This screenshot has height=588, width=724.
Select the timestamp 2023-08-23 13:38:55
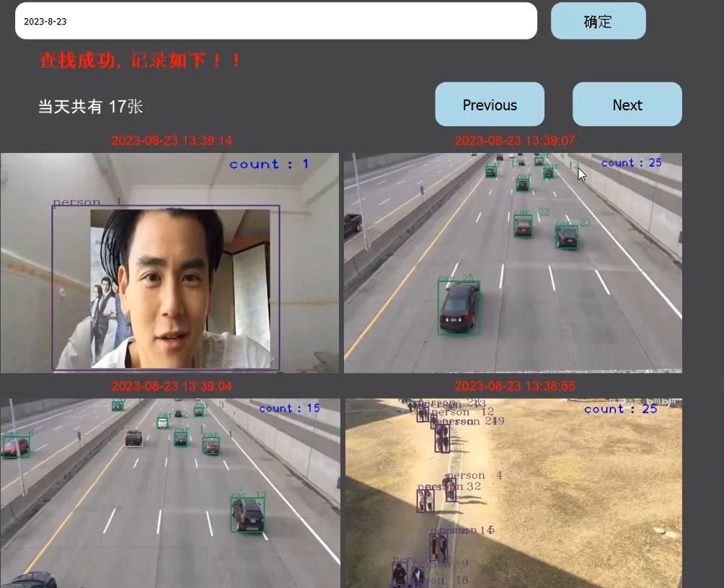click(514, 387)
